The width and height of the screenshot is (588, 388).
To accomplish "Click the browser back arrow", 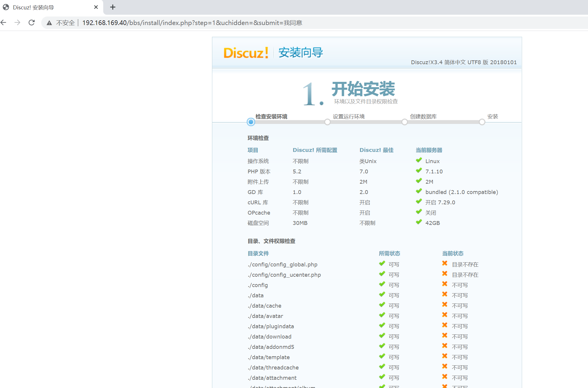I will pyautogui.click(x=4, y=23).
